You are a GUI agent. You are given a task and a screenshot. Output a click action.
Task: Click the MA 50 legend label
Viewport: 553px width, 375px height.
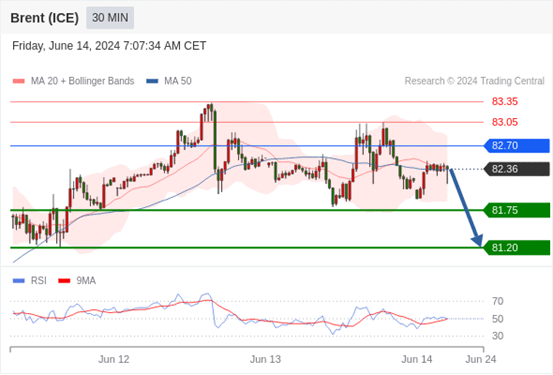click(x=178, y=81)
